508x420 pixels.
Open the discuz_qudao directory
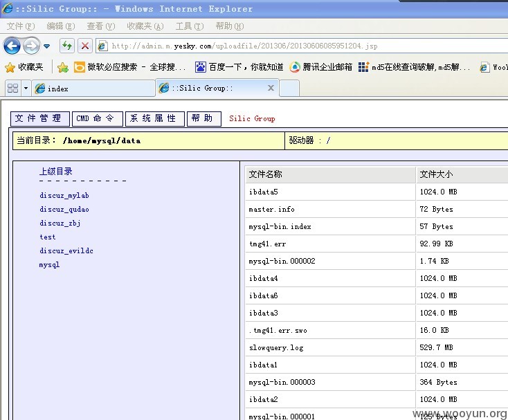click(x=64, y=209)
